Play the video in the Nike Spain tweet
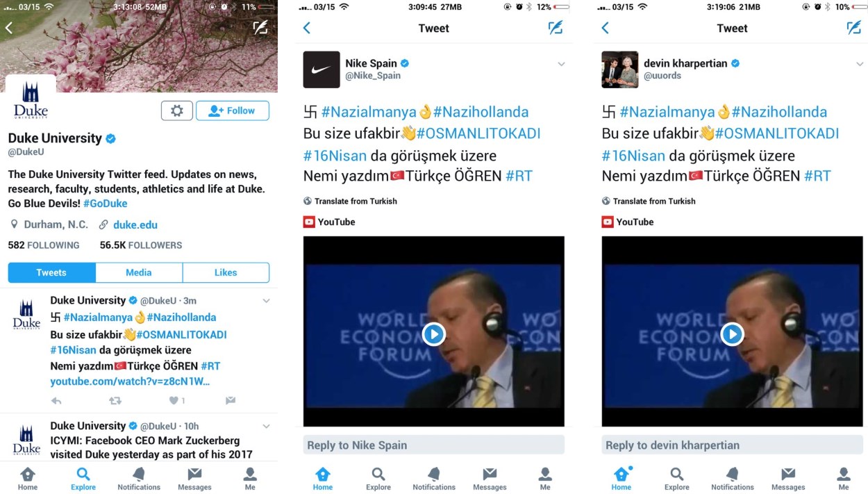This screenshot has width=868, height=494. (434, 334)
